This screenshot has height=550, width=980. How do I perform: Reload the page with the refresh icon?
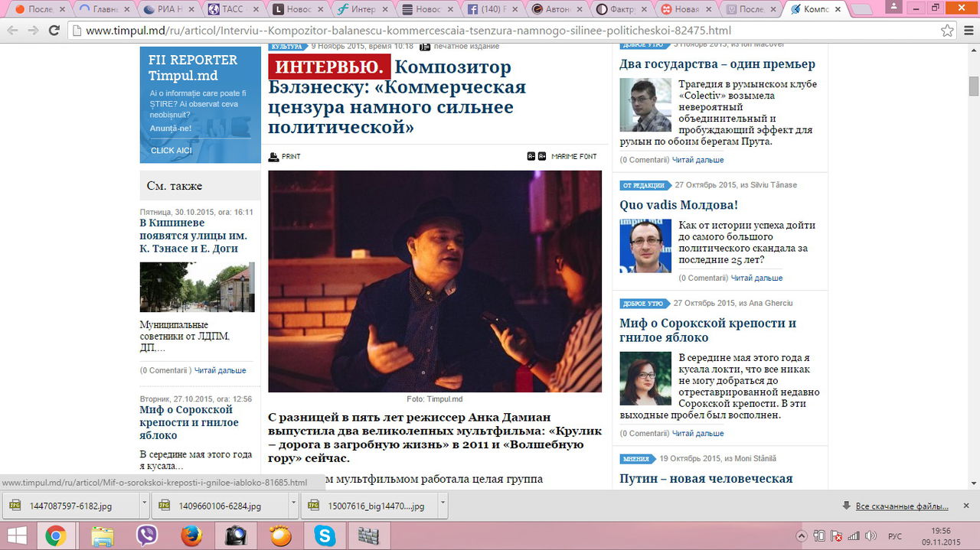54,31
